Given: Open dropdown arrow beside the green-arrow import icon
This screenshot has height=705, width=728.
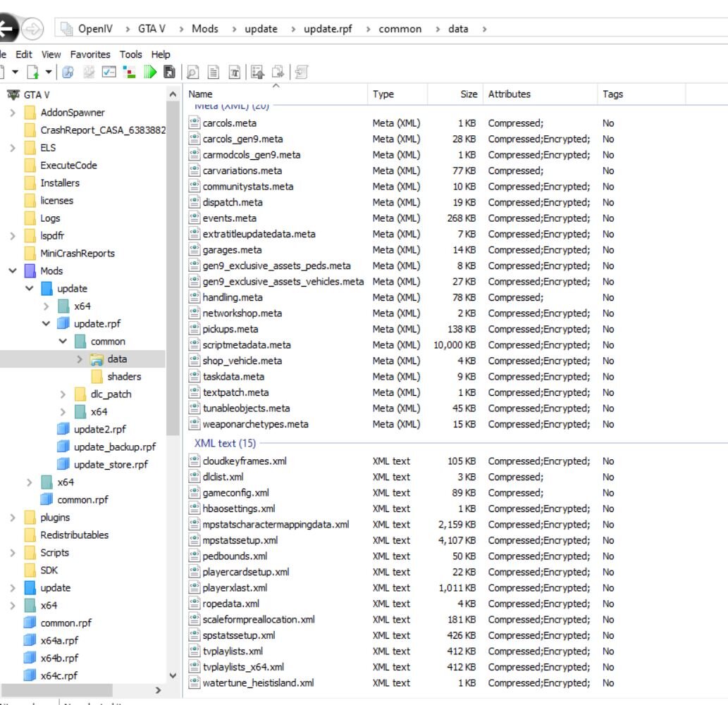Looking at the screenshot, I should pyautogui.click(x=49, y=72).
